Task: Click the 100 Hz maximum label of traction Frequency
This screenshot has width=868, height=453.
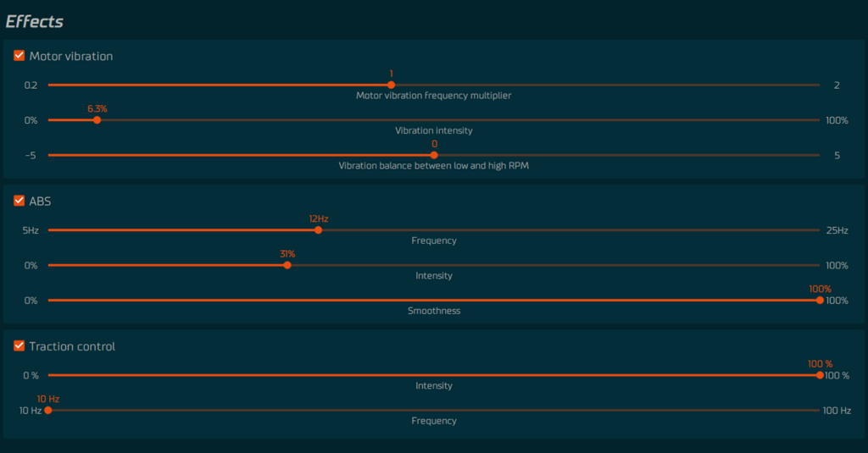Action: point(837,411)
